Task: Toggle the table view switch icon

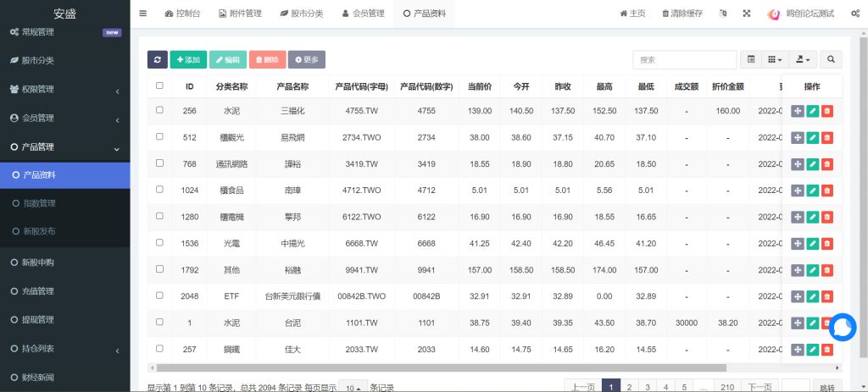Action: 751,60
